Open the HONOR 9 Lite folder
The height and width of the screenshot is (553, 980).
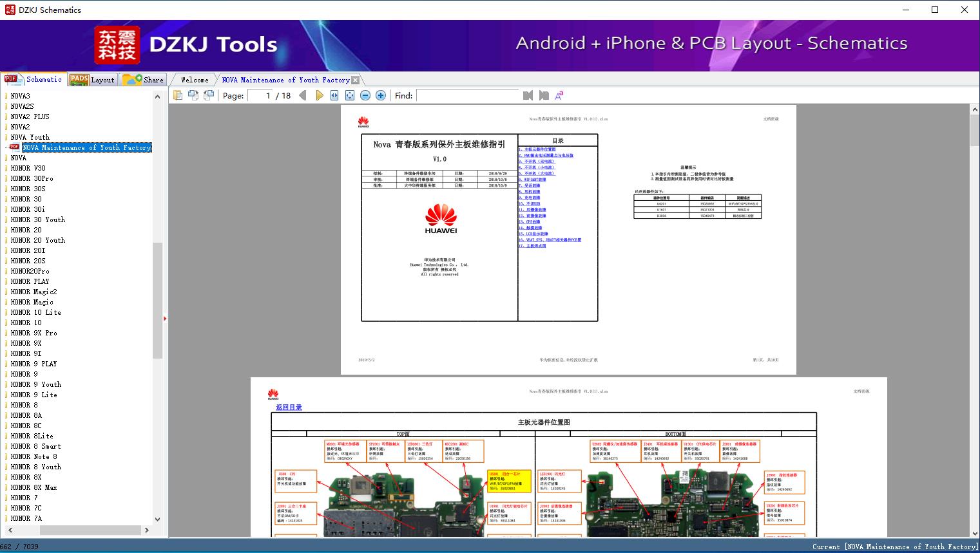tap(34, 395)
